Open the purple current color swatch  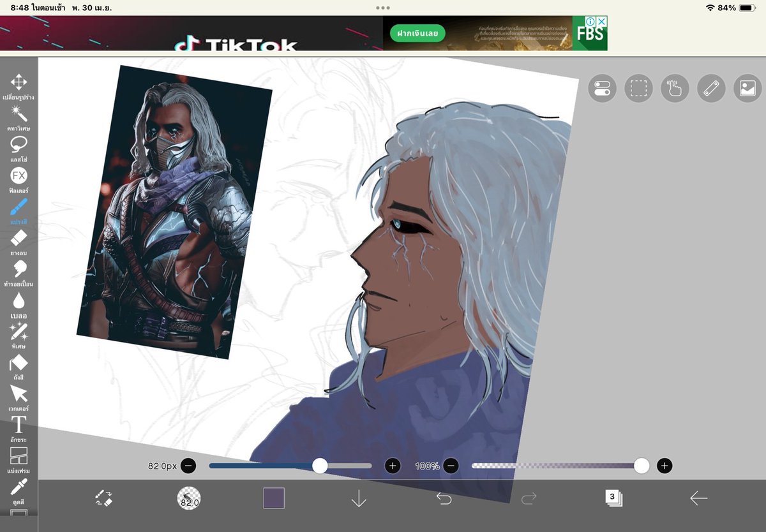click(x=274, y=498)
